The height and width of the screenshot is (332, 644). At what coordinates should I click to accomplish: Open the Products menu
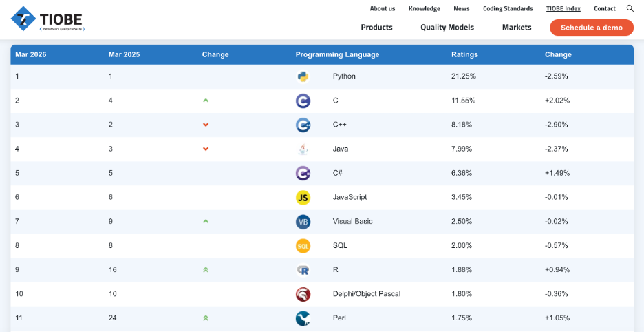(376, 27)
